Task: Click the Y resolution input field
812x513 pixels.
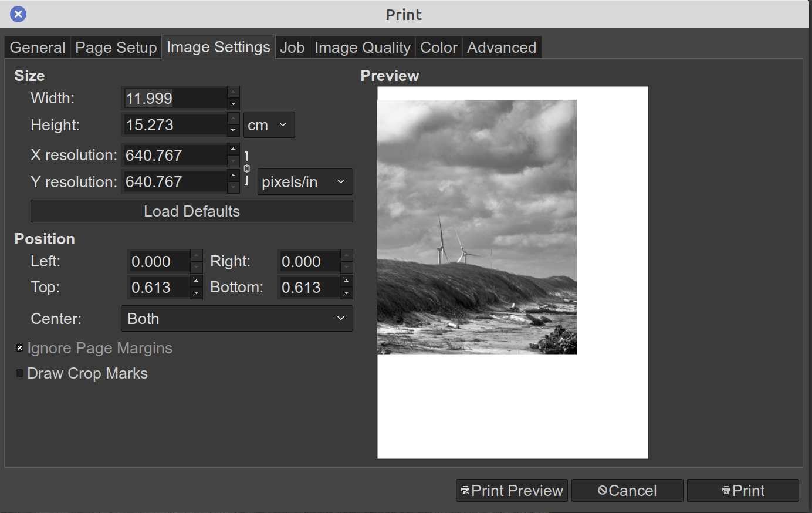Action: pos(174,182)
